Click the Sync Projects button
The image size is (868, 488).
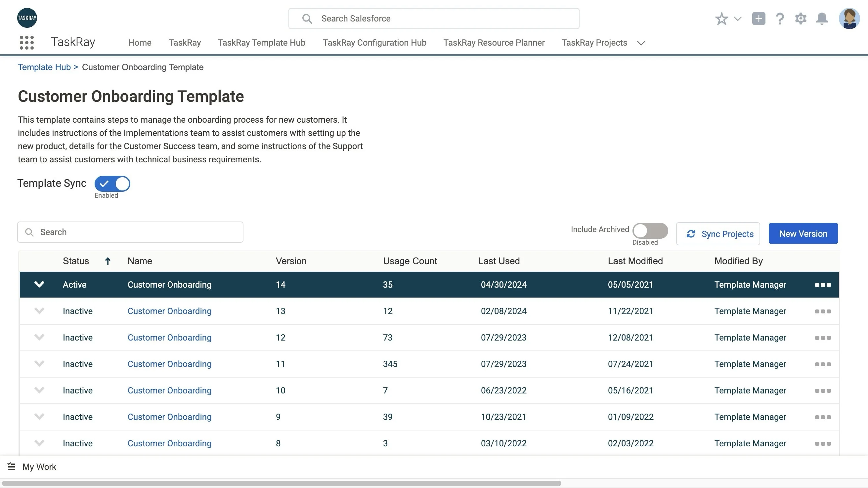[718, 234]
